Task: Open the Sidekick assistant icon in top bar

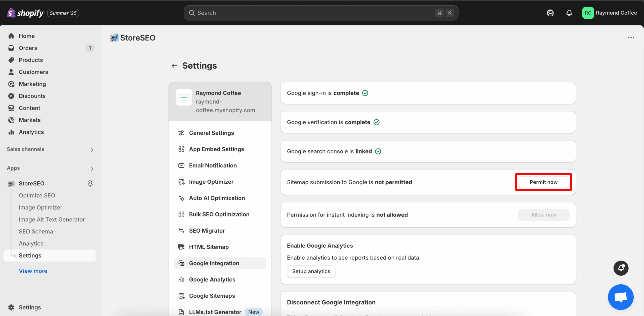Action: [550, 13]
